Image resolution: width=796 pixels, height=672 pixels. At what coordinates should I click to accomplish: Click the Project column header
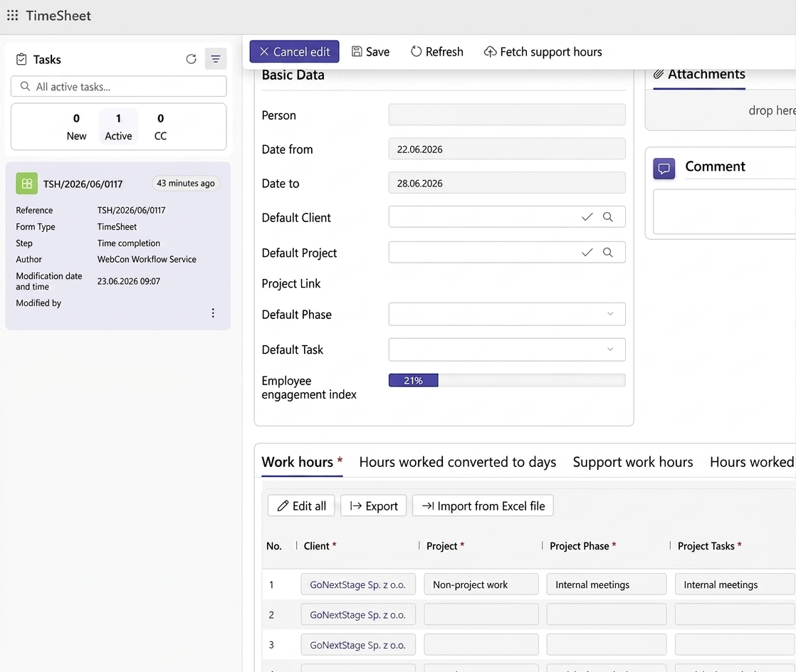point(445,546)
